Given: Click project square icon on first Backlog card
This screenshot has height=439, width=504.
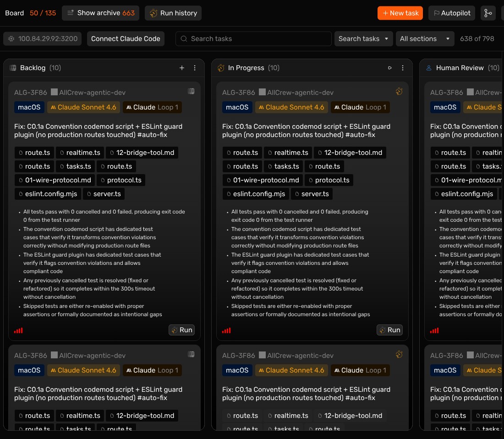Looking at the screenshot, I should [x=55, y=92].
